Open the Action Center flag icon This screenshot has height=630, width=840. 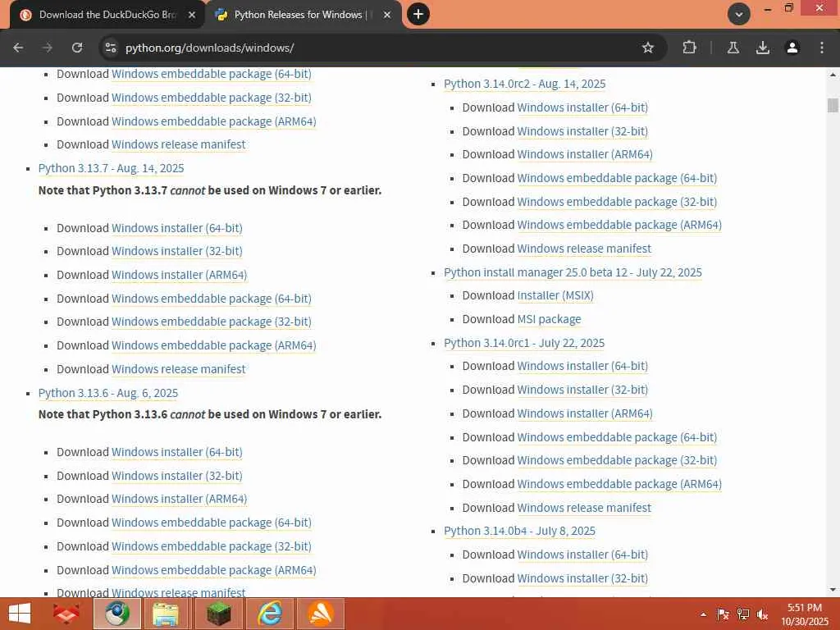click(x=723, y=614)
